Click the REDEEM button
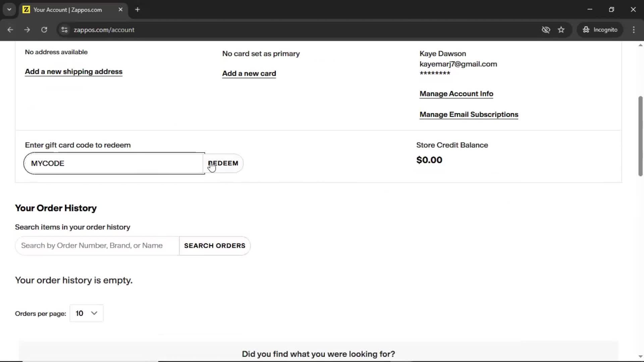The height and width of the screenshot is (362, 644). 223,163
